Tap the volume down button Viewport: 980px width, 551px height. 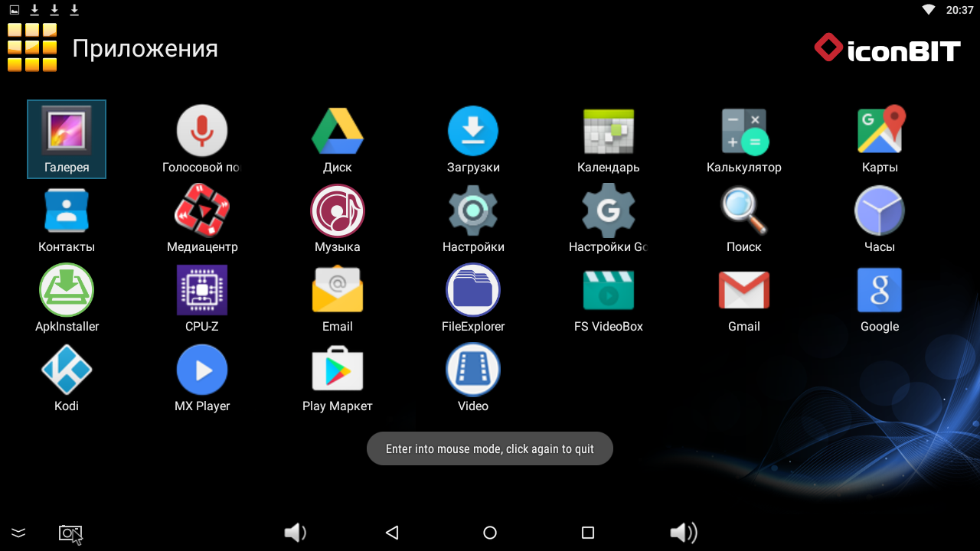296,533
